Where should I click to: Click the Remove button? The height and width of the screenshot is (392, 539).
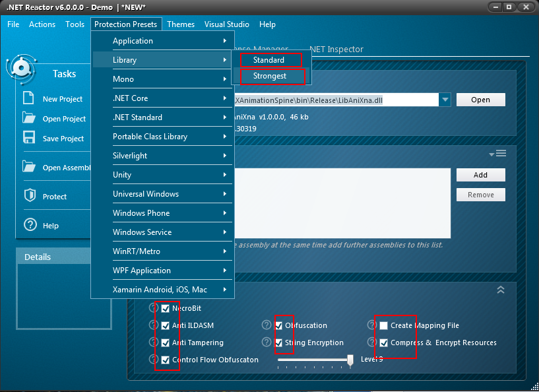(x=480, y=194)
